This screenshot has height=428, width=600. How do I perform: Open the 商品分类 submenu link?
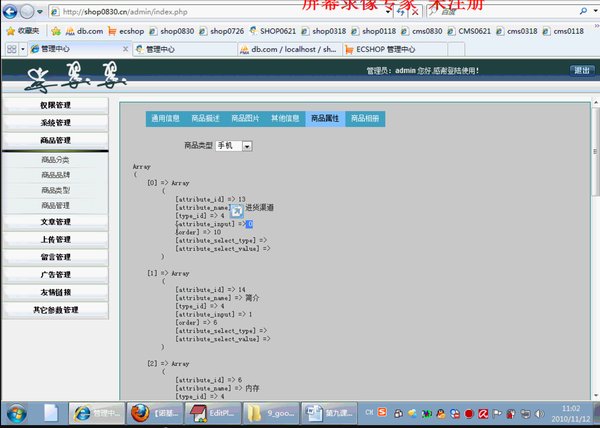(55, 159)
